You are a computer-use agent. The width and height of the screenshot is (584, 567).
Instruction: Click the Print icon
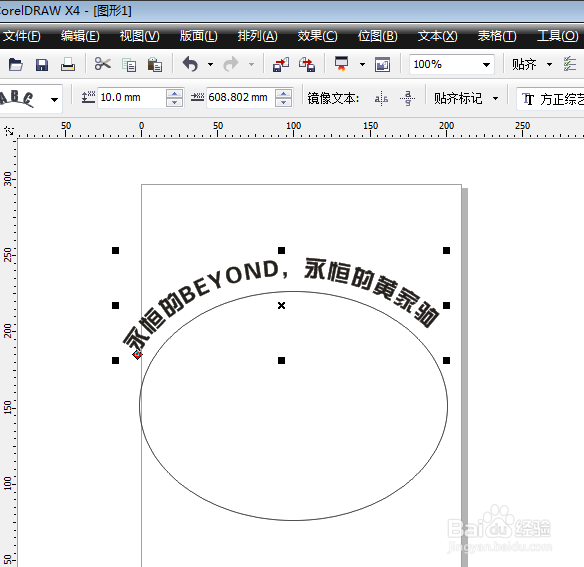[68, 64]
